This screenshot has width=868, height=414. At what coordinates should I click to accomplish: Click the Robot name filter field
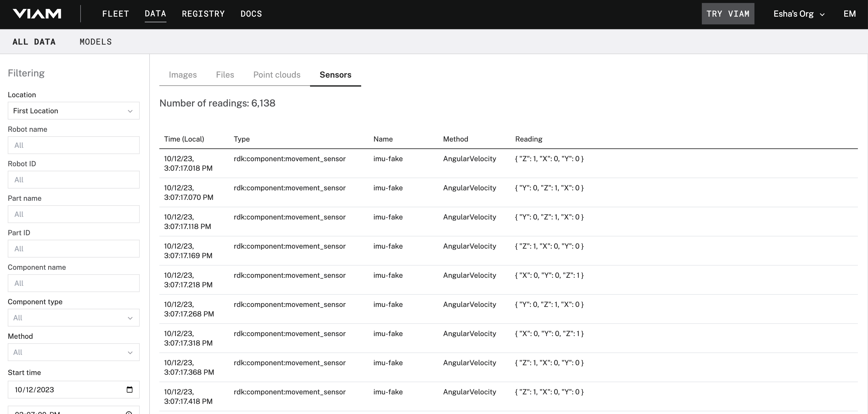tap(73, 145)
